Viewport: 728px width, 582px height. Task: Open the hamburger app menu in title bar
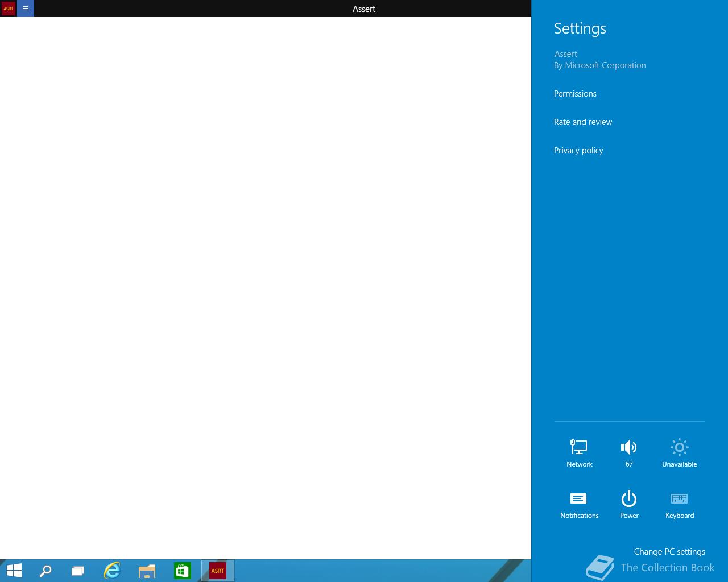click(x=26, y=9)
